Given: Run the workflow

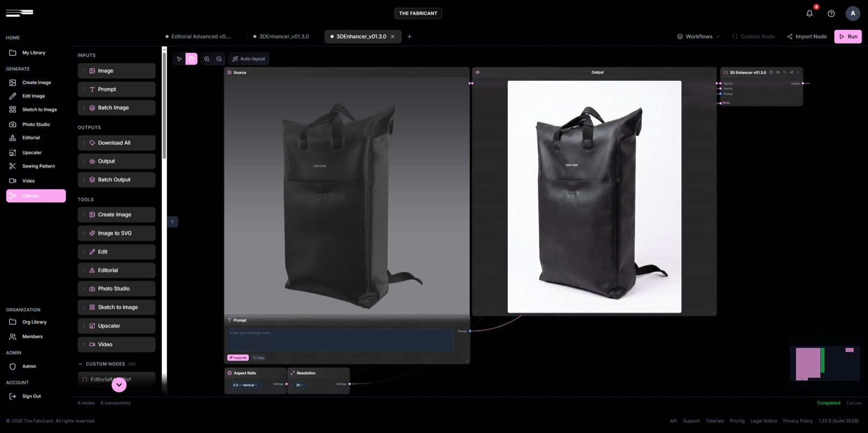Looking at the screenshot, I should coord(848,37).
